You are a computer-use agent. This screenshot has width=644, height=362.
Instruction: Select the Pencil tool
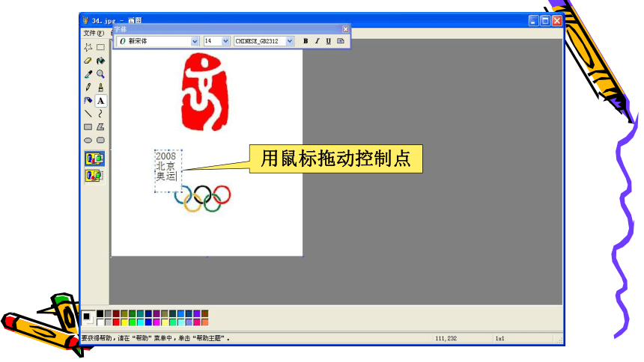(88, 87)
